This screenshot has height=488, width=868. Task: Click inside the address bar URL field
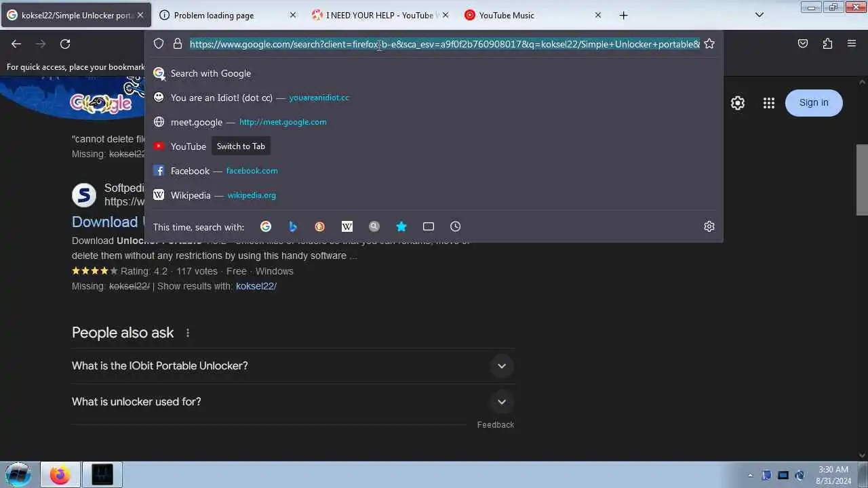coord(444,44)
